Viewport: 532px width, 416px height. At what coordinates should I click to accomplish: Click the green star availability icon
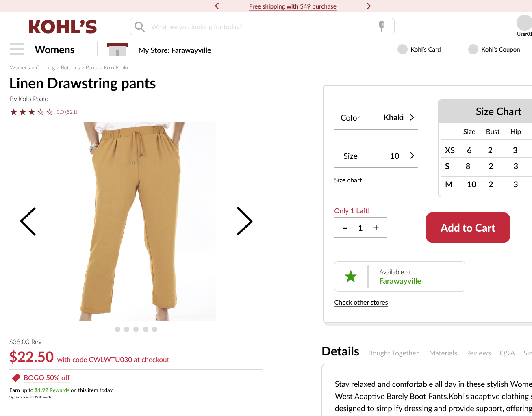[350, 276]
